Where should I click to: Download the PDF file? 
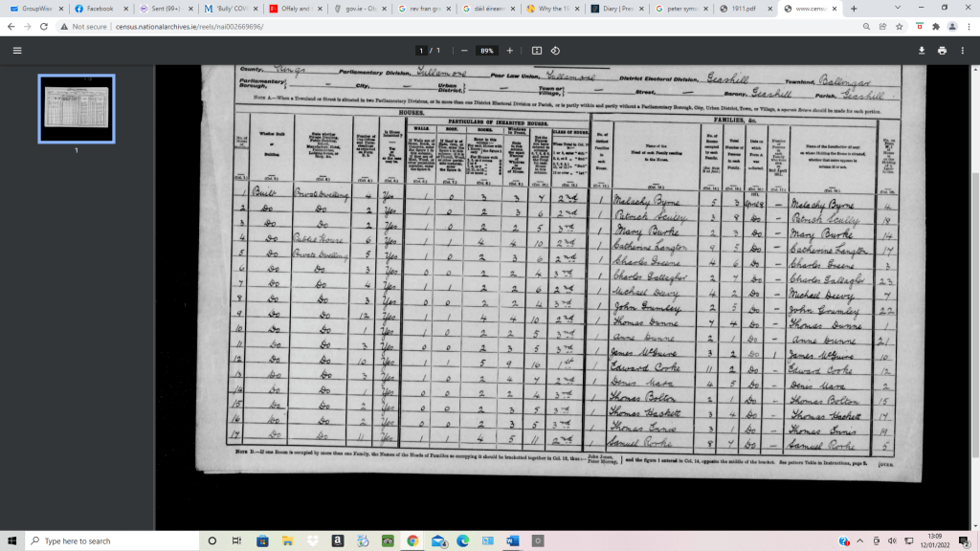pos(922,50)
